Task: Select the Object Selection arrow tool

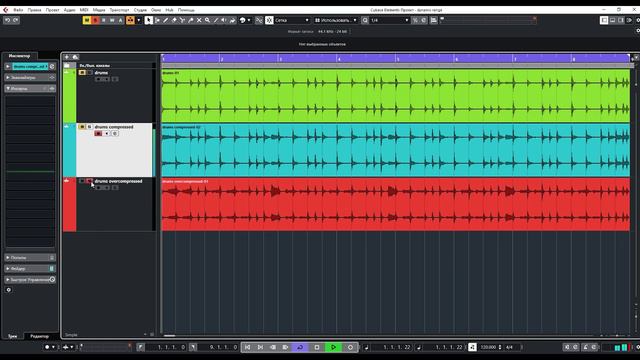Action: [x=149, y=20]
